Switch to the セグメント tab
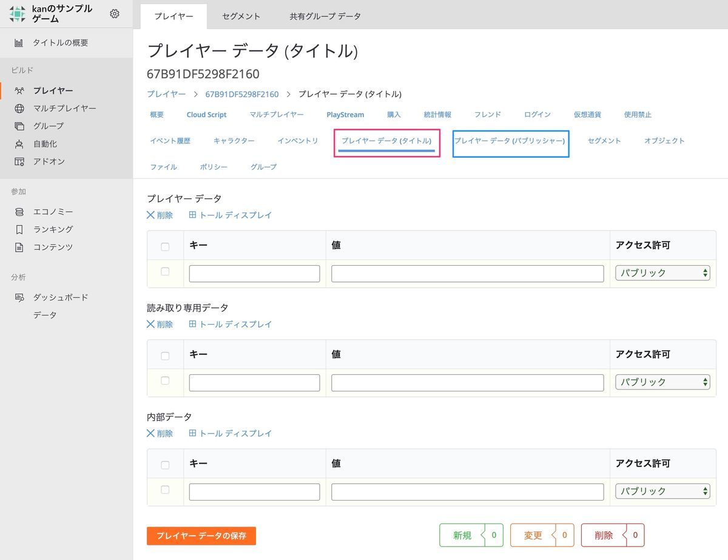The height and width of the screenshot is (560, 728). point(240,16)
